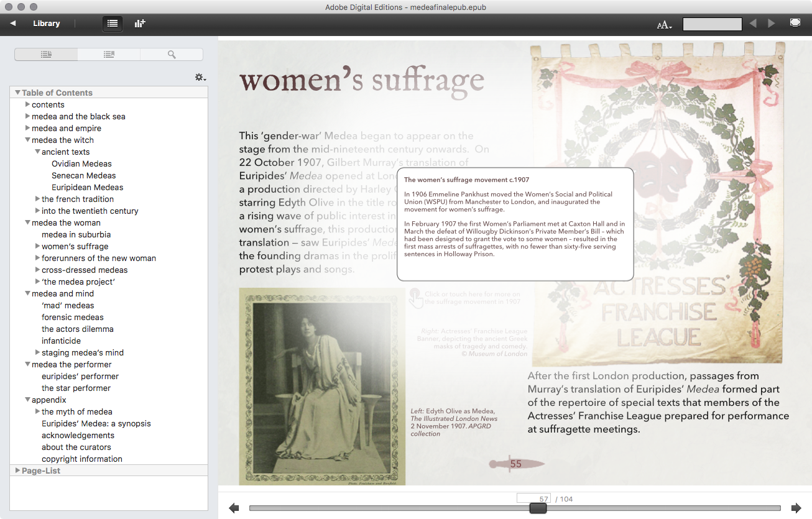Click the previous search result arrow

pyautogui.click(x=753, y=24)
